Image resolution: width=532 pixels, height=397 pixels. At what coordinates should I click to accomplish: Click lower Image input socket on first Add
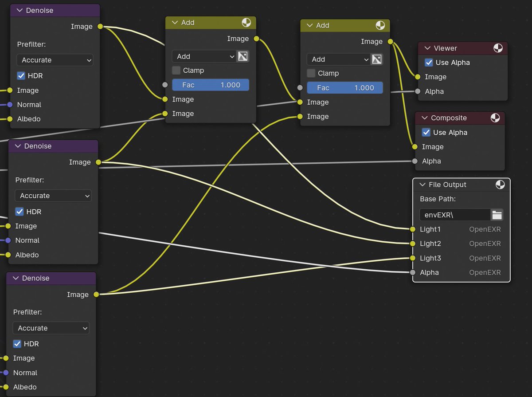point(165,114)
